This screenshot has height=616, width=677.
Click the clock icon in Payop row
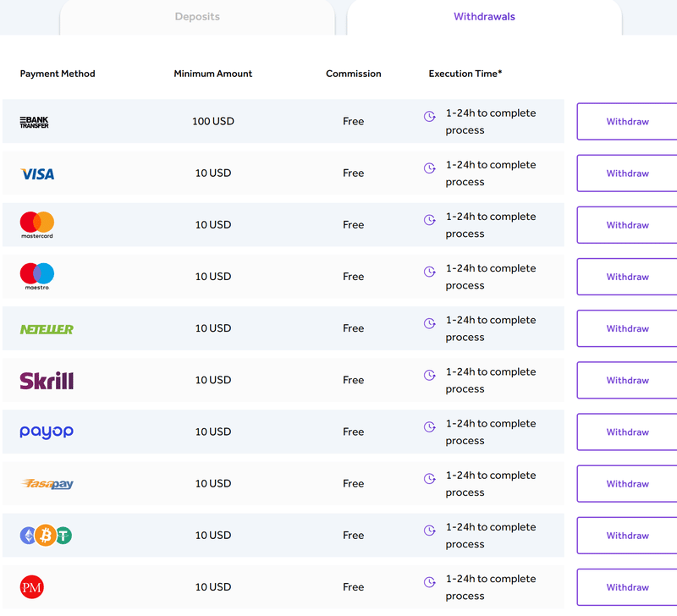(x=430, y=427)
